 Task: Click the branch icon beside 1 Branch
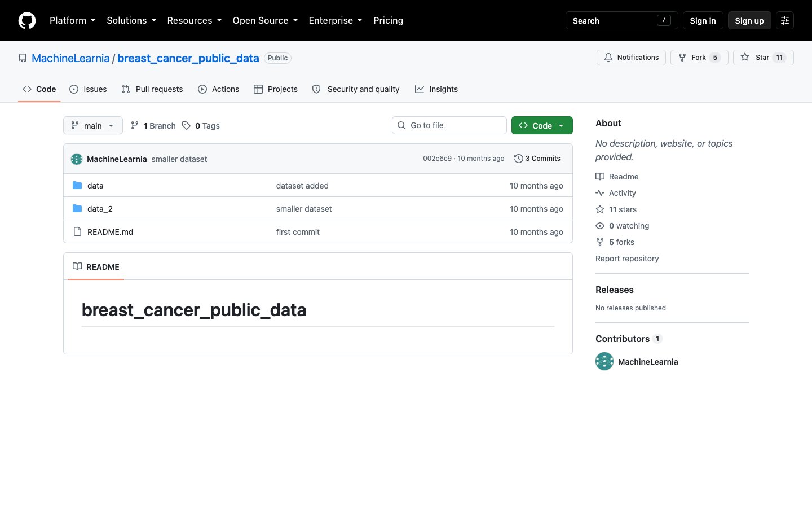click(135, 125)
